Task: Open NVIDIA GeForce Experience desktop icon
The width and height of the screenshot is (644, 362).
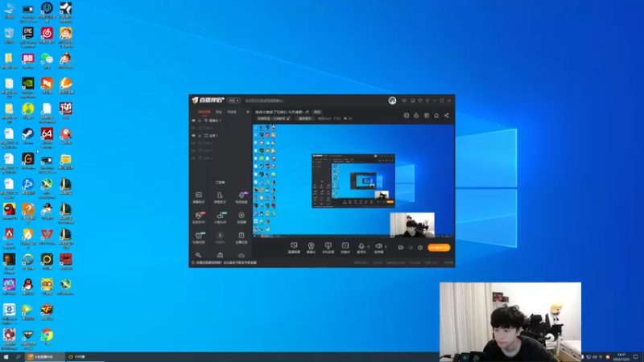Action: (x=28, y=88)
